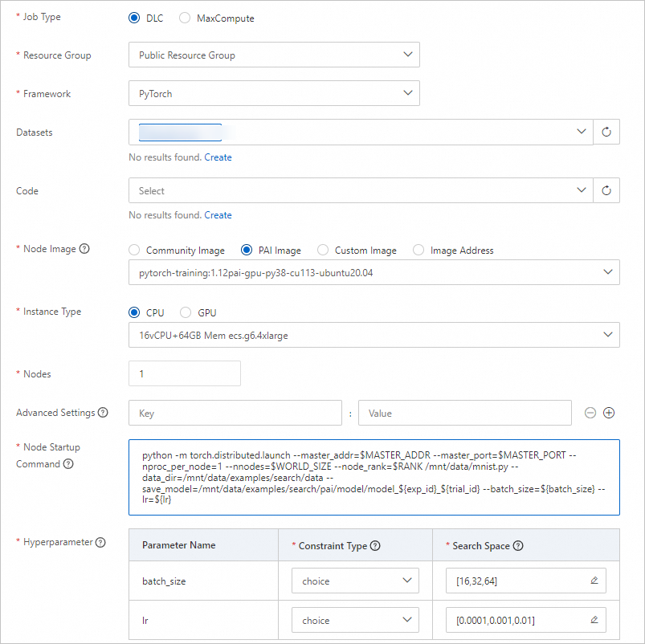Open the instance type ecs.g6.4xlarge dropdown
The width and height of the screenshot is (645, 644).
point(374,336)
